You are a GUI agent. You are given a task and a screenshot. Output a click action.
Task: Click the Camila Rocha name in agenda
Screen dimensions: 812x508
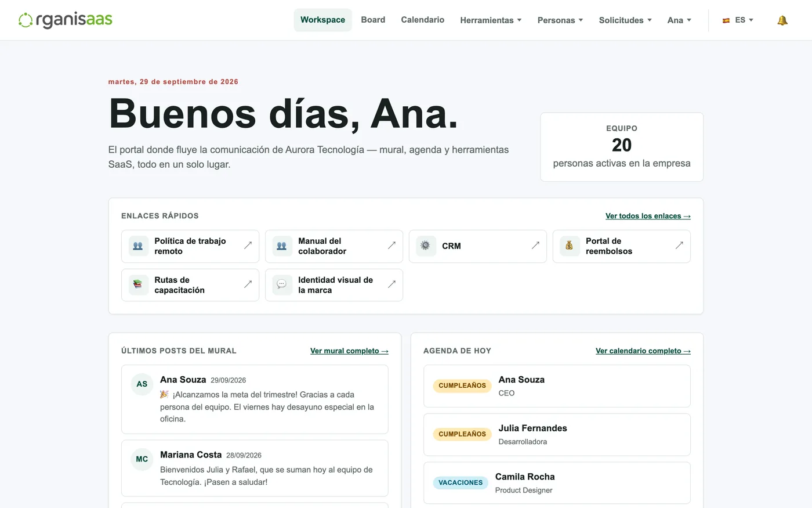coord(525,477)
